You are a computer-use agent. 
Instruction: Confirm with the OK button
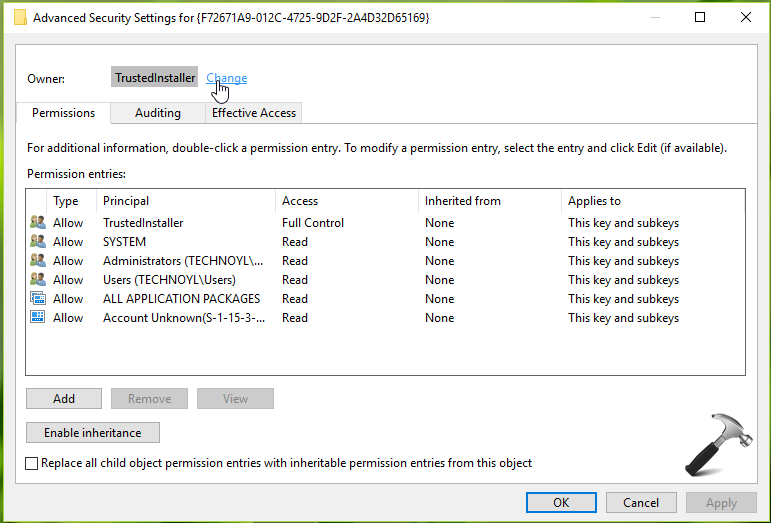(x=561, y=503)
